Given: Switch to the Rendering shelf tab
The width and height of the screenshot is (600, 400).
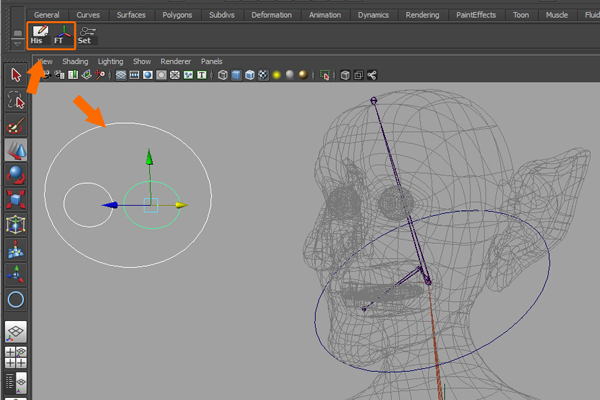Looking at the screenshot, I should pyautogui.click(x=422, y=15).
